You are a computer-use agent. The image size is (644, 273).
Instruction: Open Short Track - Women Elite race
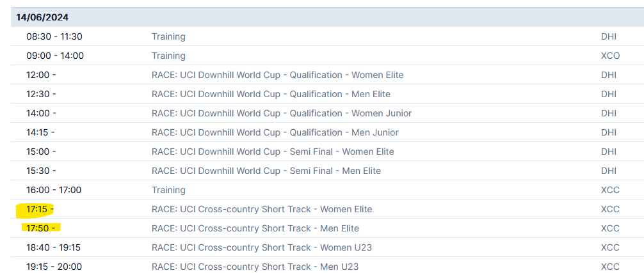[x=262, y=209]
